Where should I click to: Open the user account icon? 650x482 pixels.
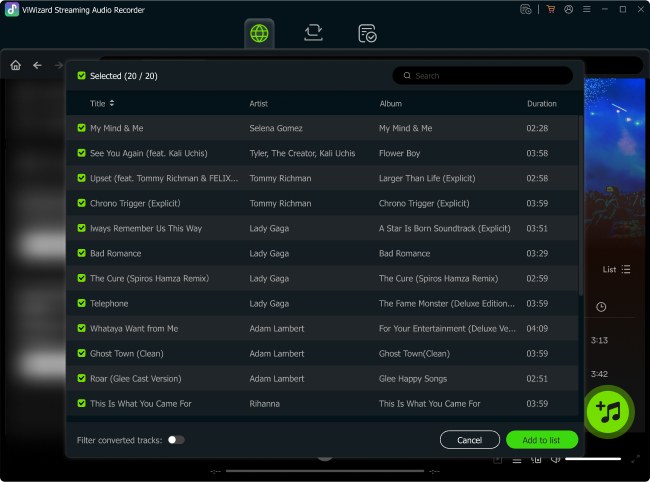568,9
